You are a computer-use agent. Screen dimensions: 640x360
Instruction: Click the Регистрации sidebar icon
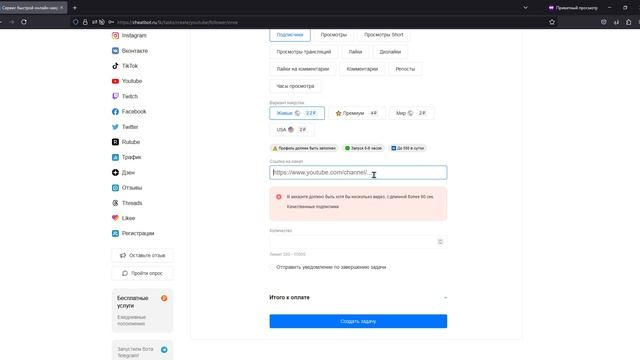[116, 233]
